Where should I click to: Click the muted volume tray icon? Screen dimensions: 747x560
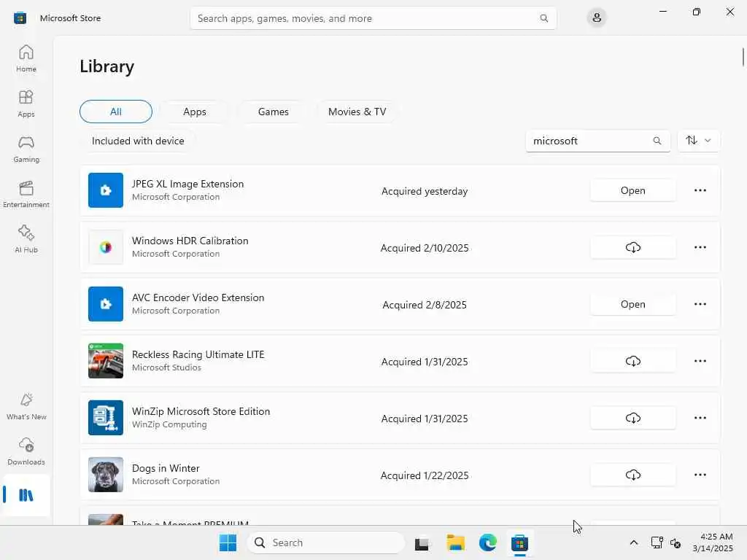tap(675, 542)
